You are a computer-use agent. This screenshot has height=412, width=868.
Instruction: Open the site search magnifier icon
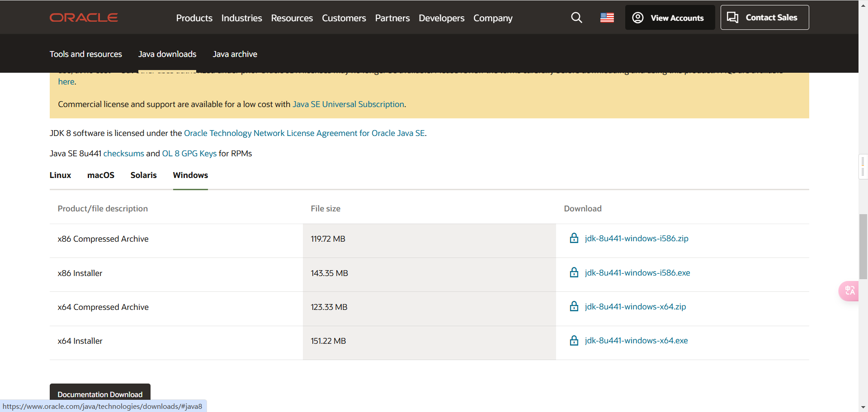(576, 18)
